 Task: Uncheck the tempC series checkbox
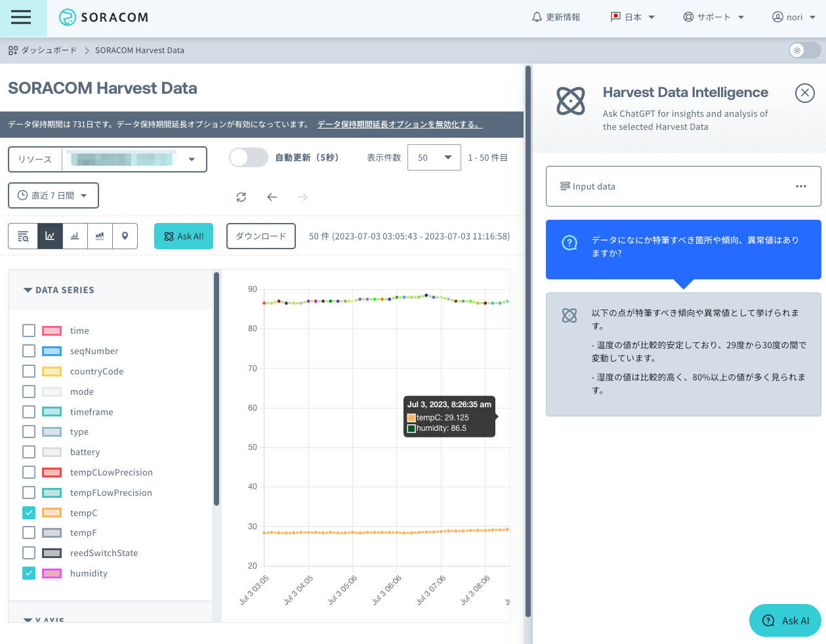(x=29, y=513)
